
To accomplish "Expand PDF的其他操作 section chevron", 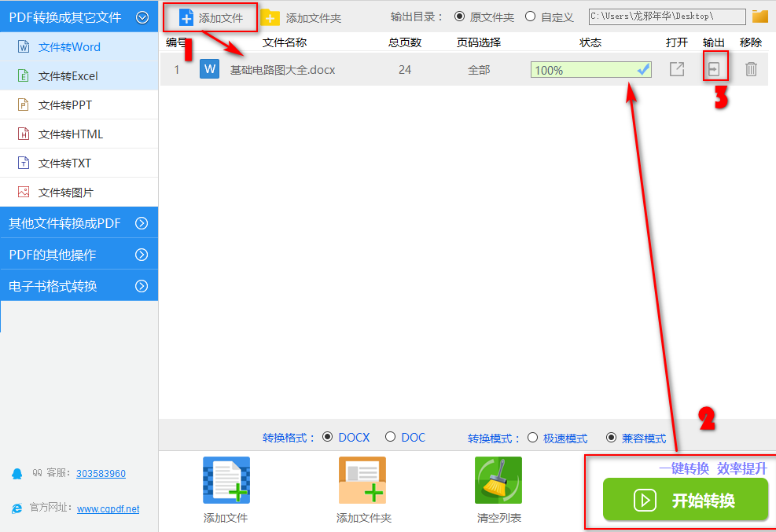I will point(142,255).
